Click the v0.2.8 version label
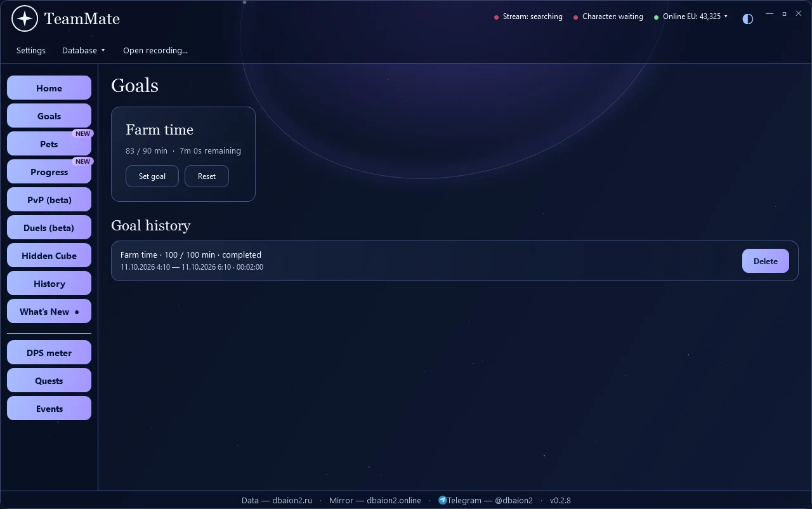Image resolution: width=812 pixels, height=509 pixels. pos(560,500)
